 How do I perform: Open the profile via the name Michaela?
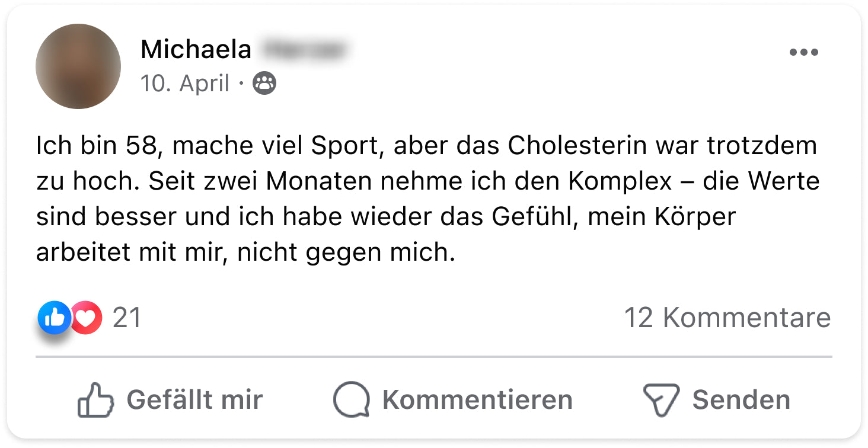(x=196, y=50)
